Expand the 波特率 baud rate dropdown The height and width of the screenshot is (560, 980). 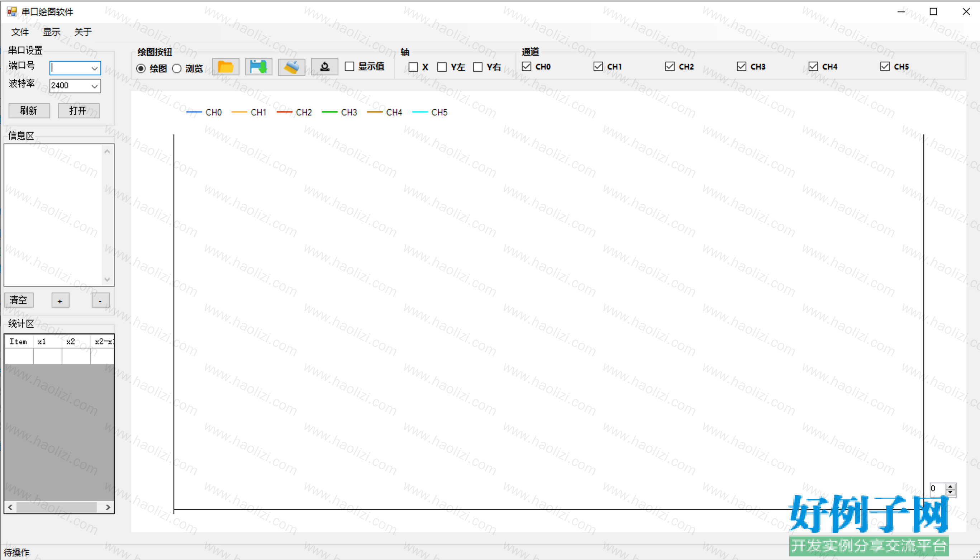point(95,86)
